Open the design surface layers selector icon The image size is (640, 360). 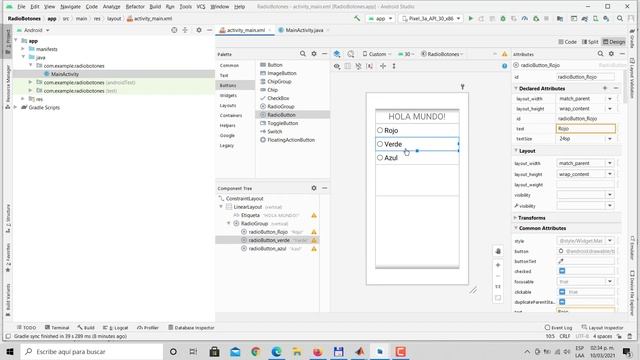337,54
